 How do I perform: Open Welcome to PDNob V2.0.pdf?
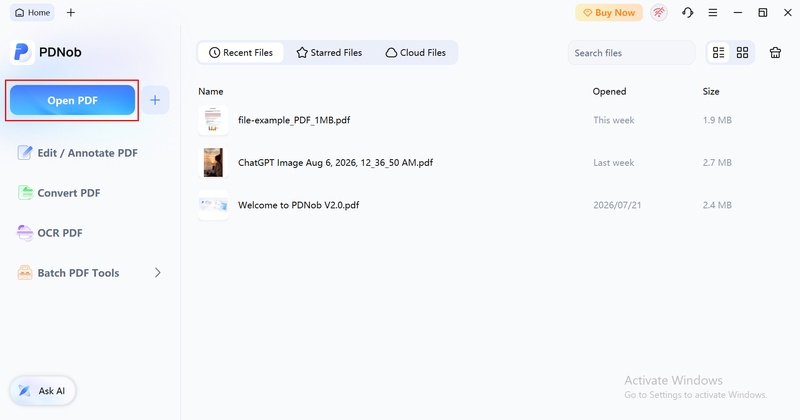click(x=298, y=205)
